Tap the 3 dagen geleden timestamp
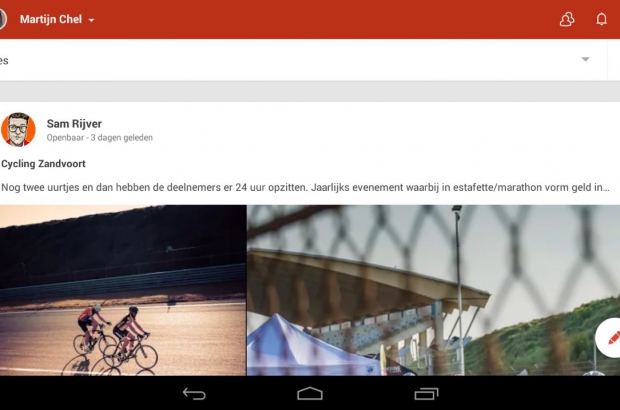 [x=122, y=138]
